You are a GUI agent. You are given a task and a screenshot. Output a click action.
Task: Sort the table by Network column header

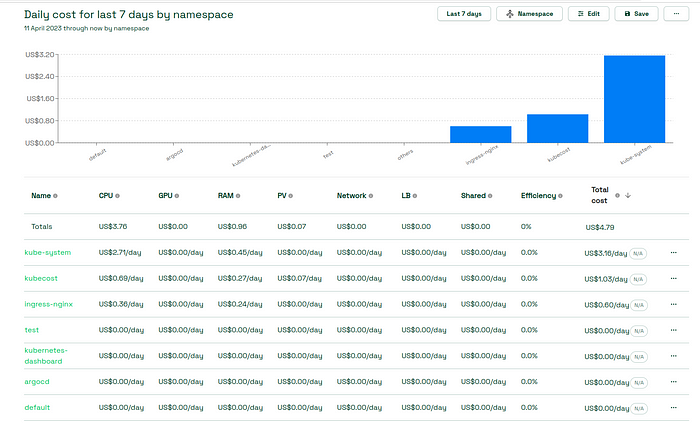coord(352,196)
